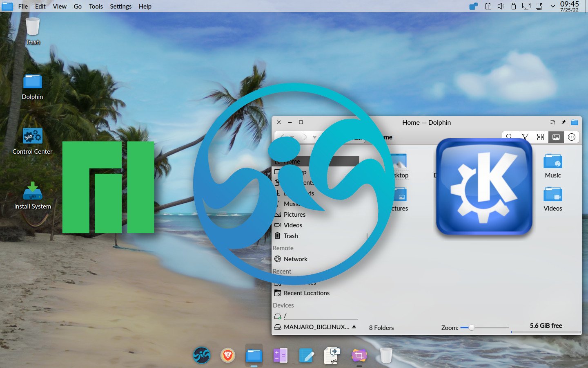Open the Dolphin desktop shortcut

(x=33, y=86)
